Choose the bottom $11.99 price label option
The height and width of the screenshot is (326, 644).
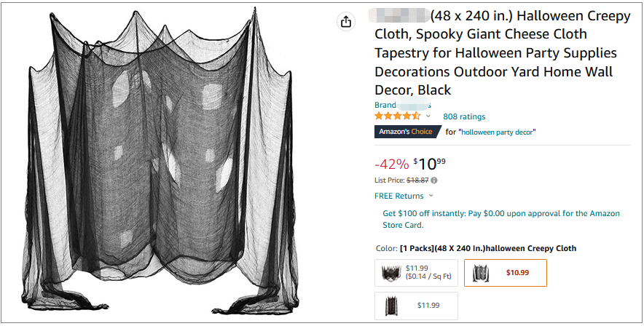click(428, 306)
